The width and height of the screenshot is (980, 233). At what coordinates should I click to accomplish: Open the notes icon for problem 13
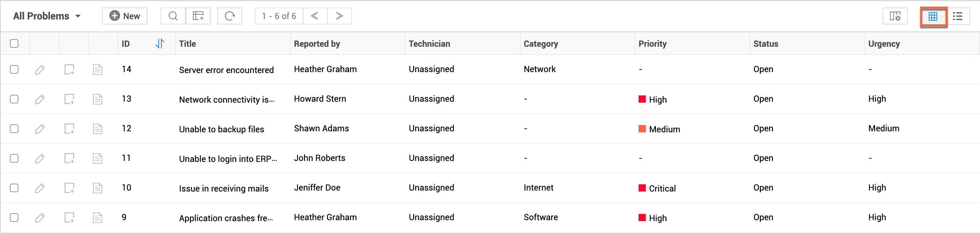pyautogui.click(x=69, y=99)
